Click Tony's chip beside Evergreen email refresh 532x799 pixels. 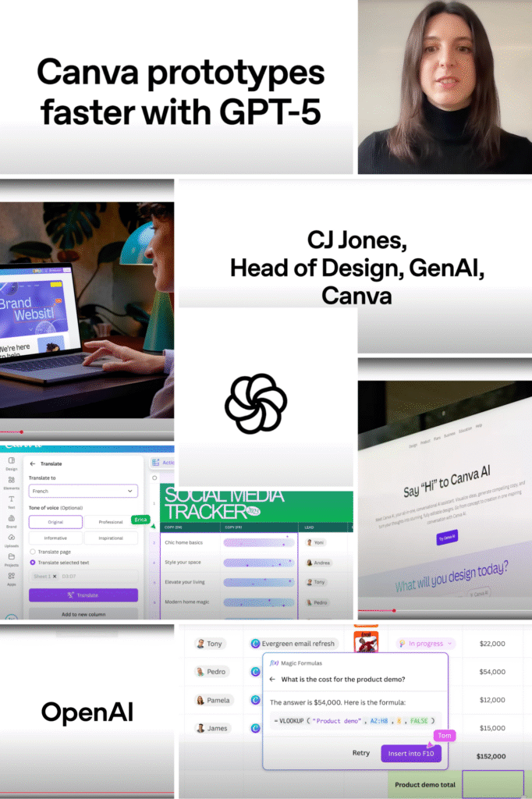pos(209,644)
